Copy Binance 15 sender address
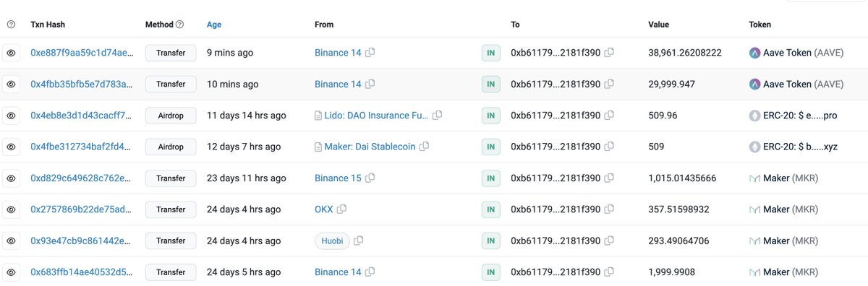Viewport: 868px width, 286px height. click(x=370, y=178)
